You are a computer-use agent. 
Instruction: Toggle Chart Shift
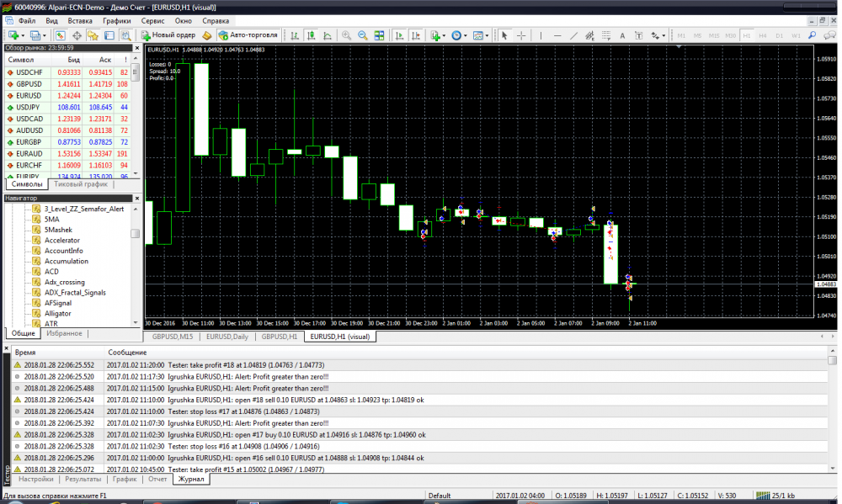coord(416,35)
